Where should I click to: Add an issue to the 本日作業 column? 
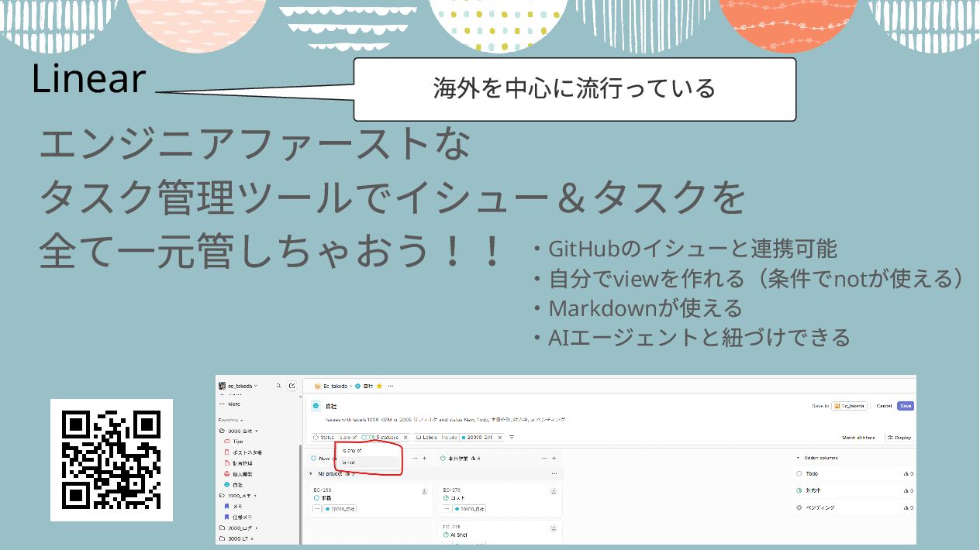click(554, 458)
